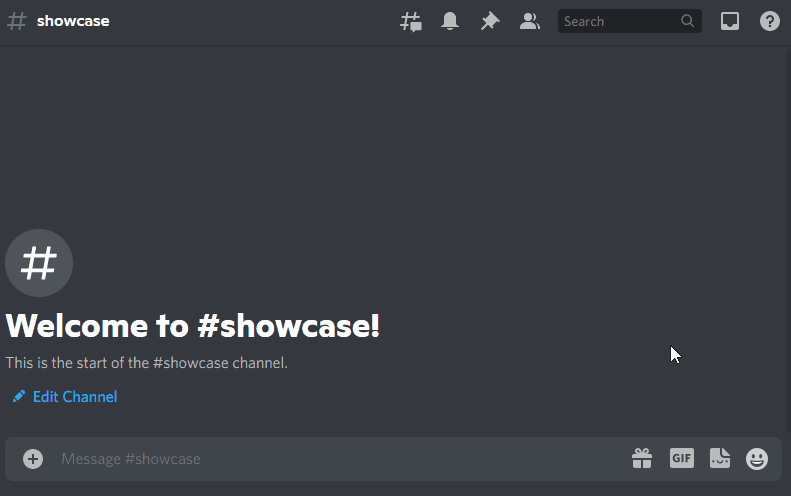791x496 pixels.
Task: Open notification settings bell icon
Action: (450, 21)
